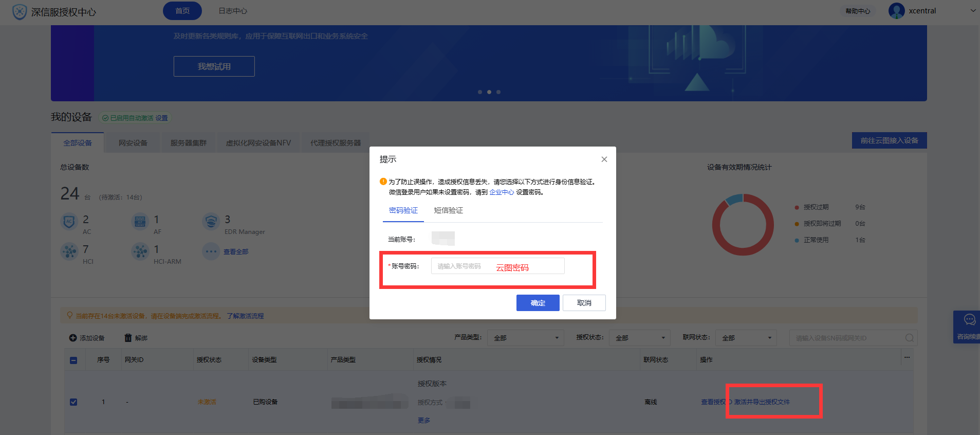The height and width of the screenshot is (435, 980).
Task: Click the HCI device type icon
Action: (69, 251)
